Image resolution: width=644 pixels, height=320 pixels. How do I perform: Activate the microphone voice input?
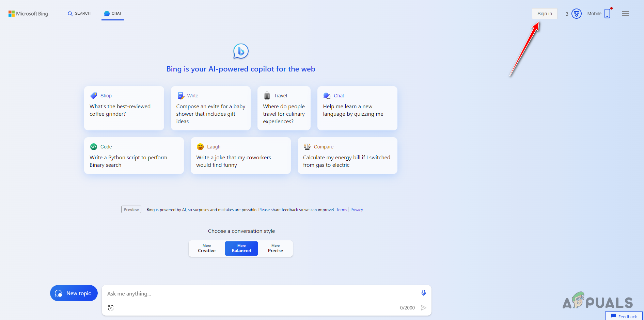[424, 293]
